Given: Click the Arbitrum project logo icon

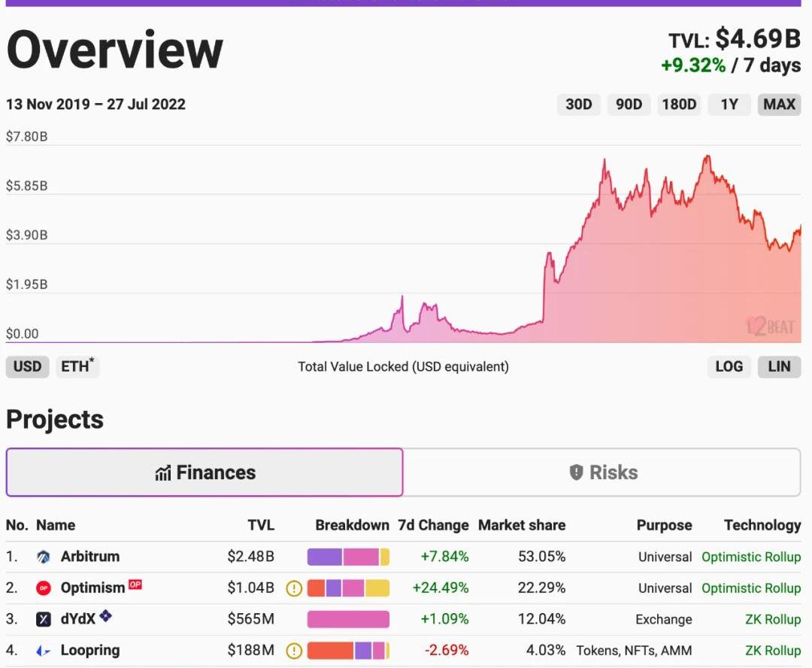Looking at the screenshot, I should pyautogui.click(x=44, y=557).
